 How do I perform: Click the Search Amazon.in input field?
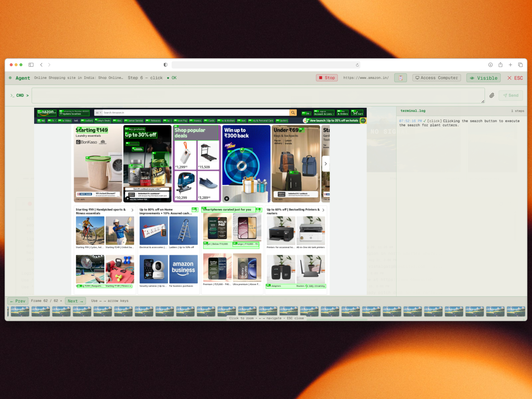pyautogui.click(x=196, y=113)
